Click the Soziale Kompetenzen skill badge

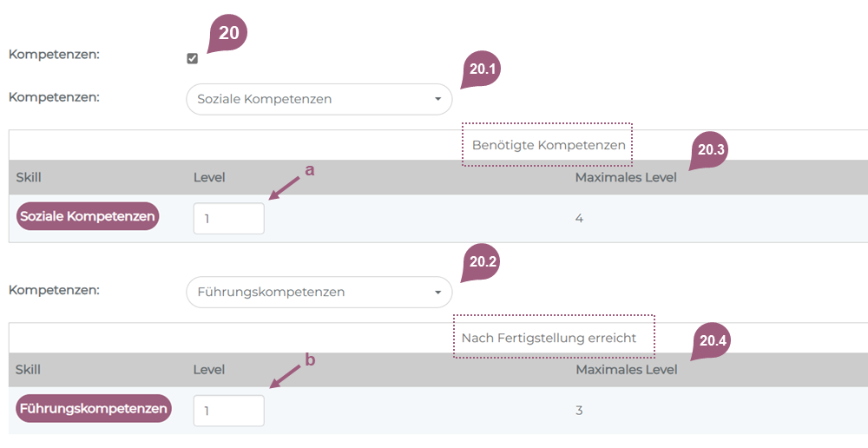[x=88, y=216]
